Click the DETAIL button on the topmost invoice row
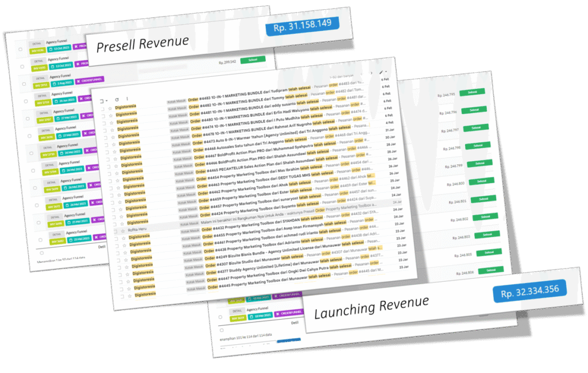 pyautogui.click(x=38, y=44)
